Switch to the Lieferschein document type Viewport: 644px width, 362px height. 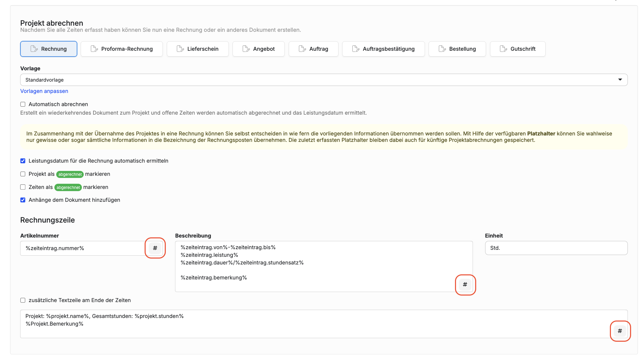198,49
